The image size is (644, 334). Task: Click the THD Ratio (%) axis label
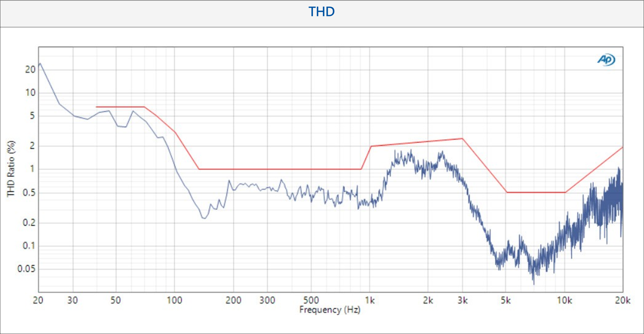11,169
